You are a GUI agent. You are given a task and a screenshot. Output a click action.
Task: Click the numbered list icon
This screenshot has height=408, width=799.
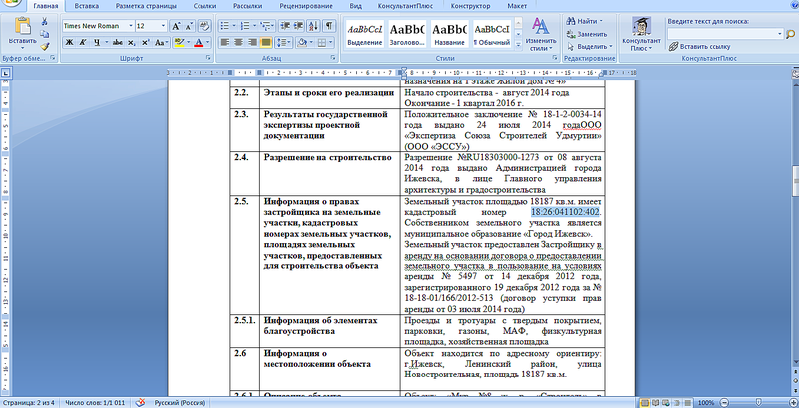(x=245, y=25)
